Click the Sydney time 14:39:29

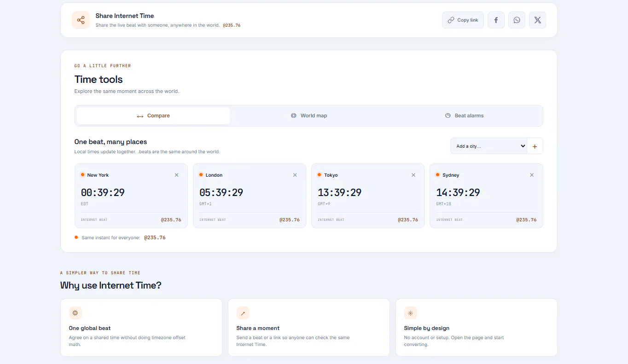(x=458, y=192)
